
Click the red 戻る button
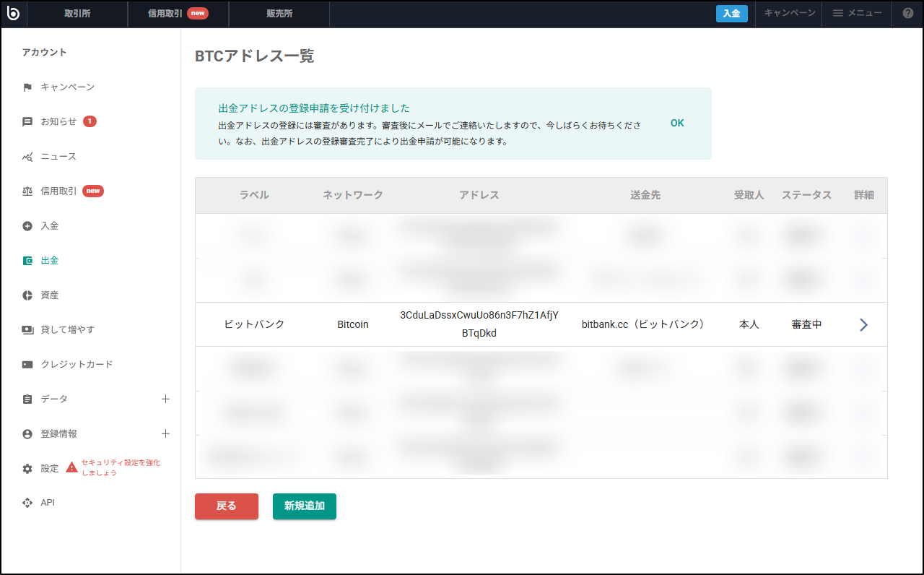click(x=227, y=506)
